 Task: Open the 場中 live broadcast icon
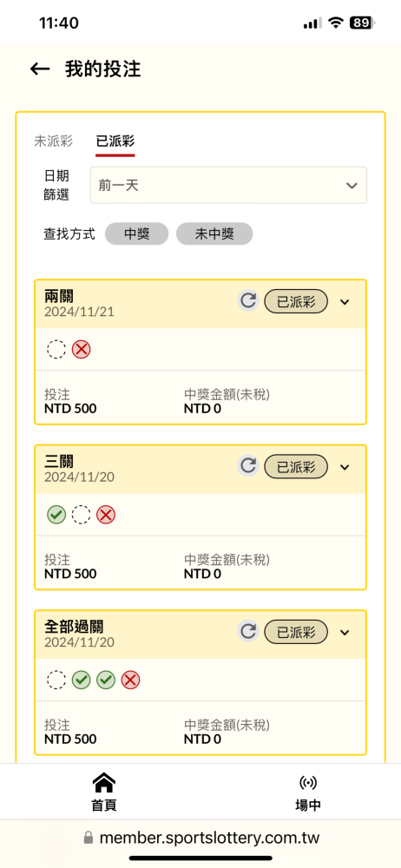coord(308,783)
